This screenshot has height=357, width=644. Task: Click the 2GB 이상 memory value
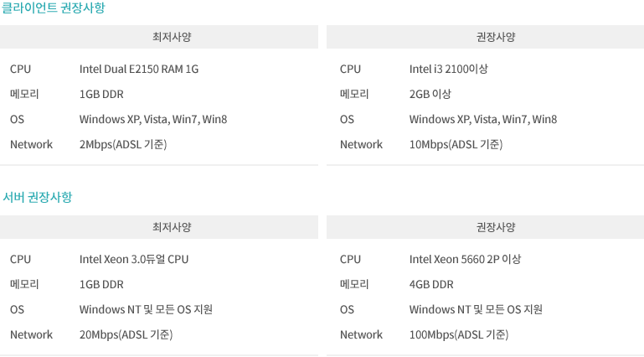[430, 94]
